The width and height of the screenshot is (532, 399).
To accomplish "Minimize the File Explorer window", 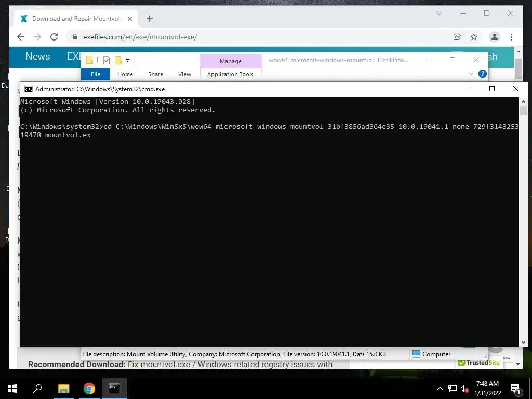I will coord(429,60).
